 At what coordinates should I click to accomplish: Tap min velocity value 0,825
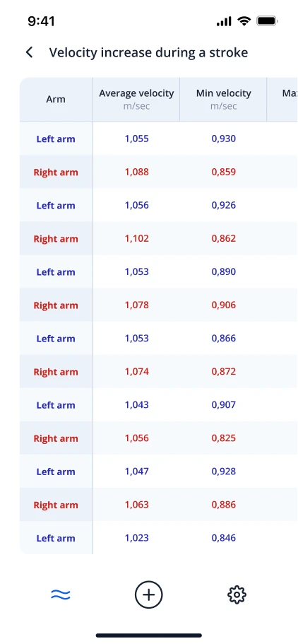[224, 438]
